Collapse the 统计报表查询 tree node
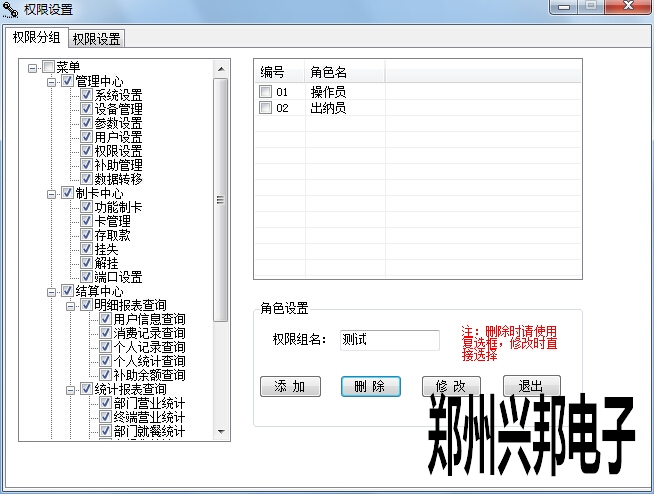The height and width of the screenshot is (494, 654). click(x=70, y=390)
